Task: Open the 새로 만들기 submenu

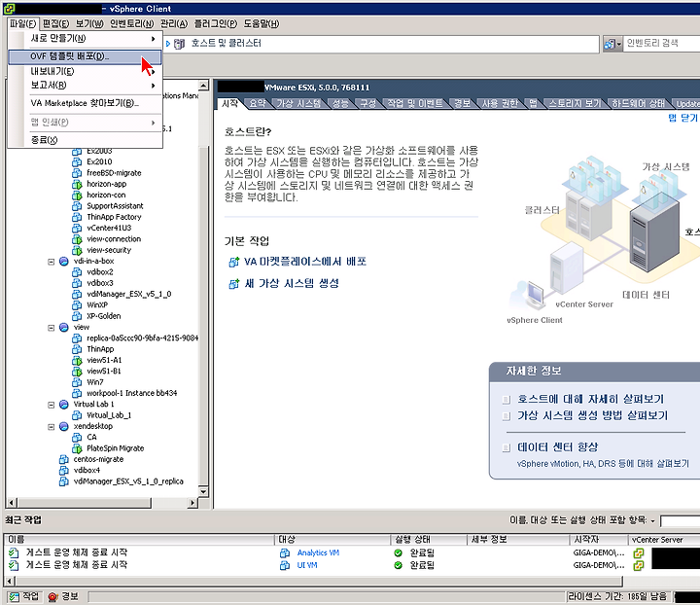Action: coord(85,38)
